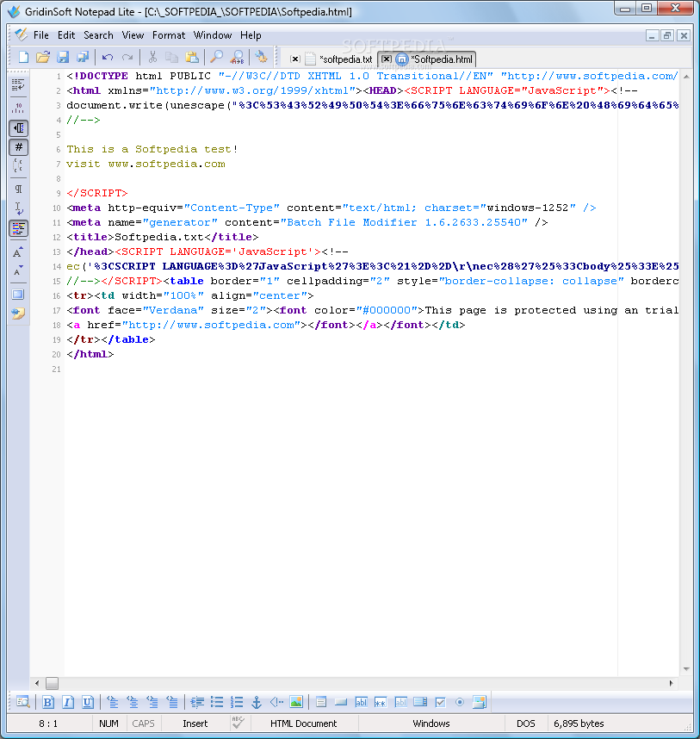Toggle the ruler display icon
The image size is (700, 739).
(18, 108)
